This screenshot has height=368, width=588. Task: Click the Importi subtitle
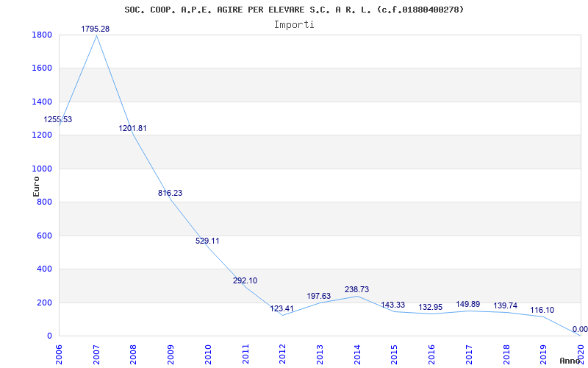click(294, 25)
